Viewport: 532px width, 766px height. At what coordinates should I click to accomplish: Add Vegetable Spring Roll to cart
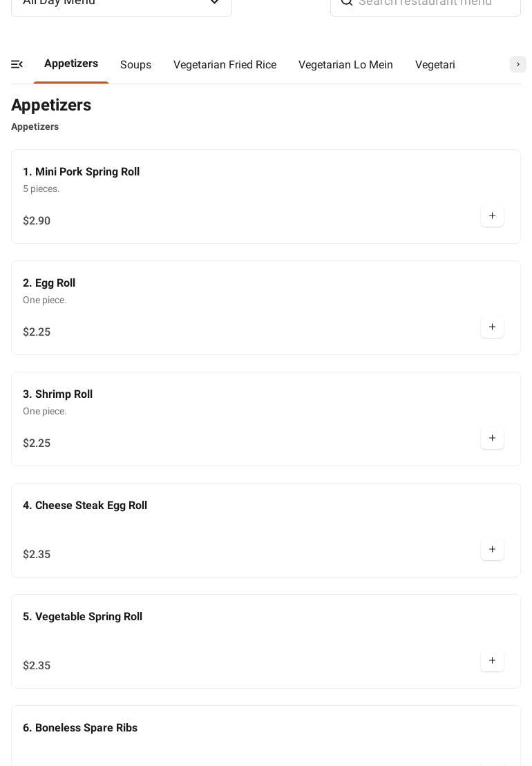(x=492, y=661)
